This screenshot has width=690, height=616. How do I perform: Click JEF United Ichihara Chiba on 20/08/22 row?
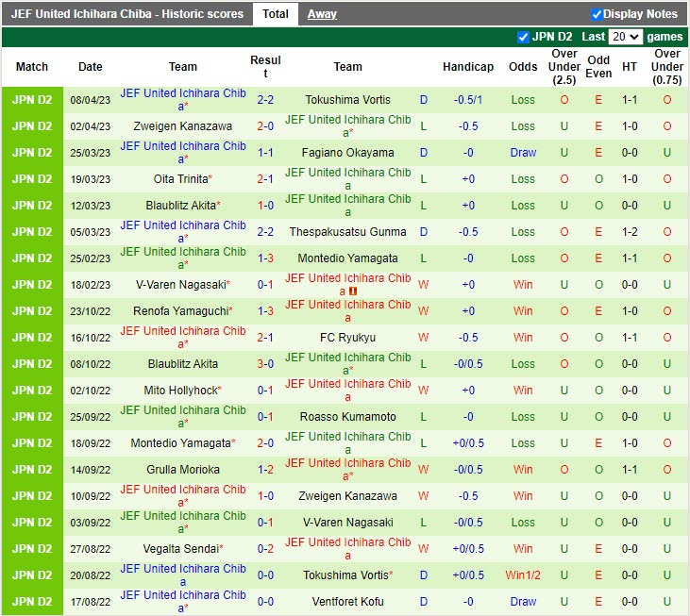point(182,574)
